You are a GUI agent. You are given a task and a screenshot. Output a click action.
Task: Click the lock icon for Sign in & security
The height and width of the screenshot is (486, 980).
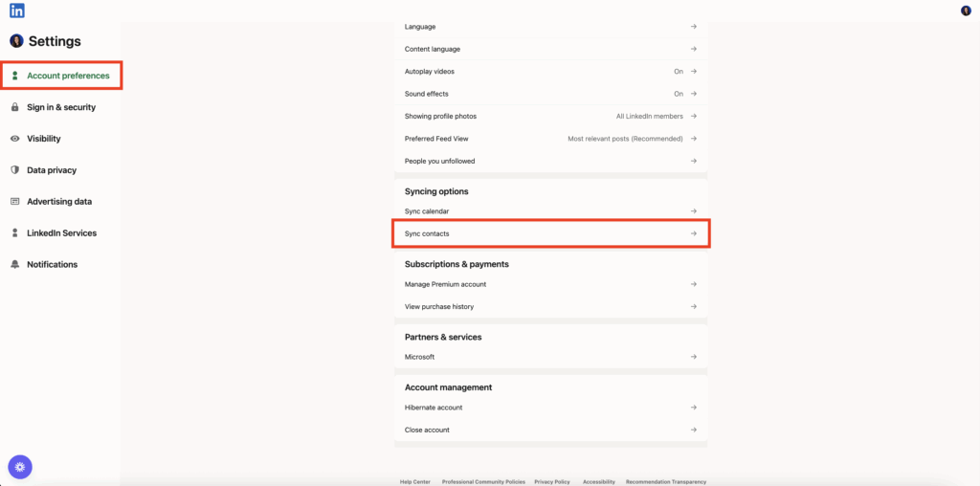pyautogui.click(x=15, y=107)
